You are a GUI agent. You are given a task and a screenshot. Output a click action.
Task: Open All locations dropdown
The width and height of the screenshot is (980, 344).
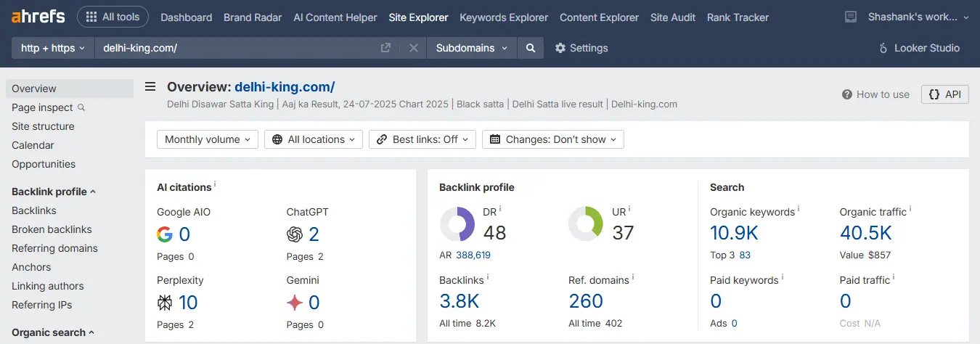pyautogui.click(x=314, y=139)
